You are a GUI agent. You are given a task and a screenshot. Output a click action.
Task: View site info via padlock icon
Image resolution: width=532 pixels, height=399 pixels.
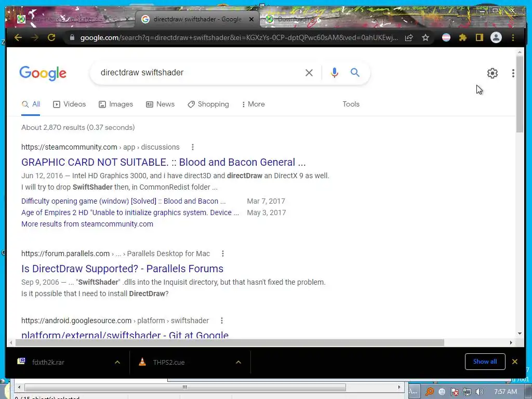72,37
